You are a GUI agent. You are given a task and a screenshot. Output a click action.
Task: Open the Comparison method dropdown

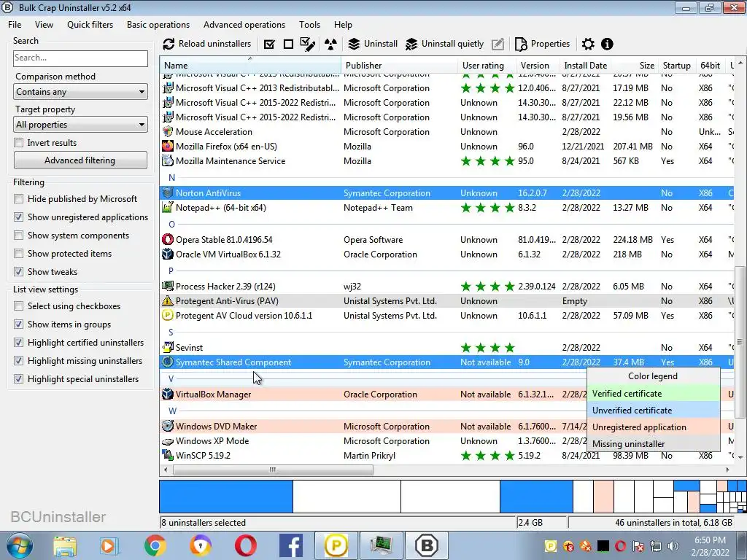point(80,92)
